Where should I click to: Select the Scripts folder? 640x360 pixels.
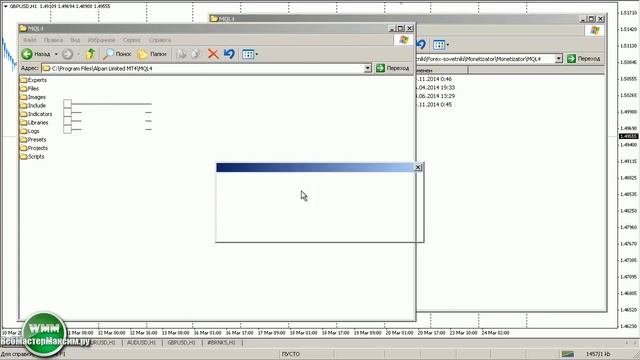point(32,157)
